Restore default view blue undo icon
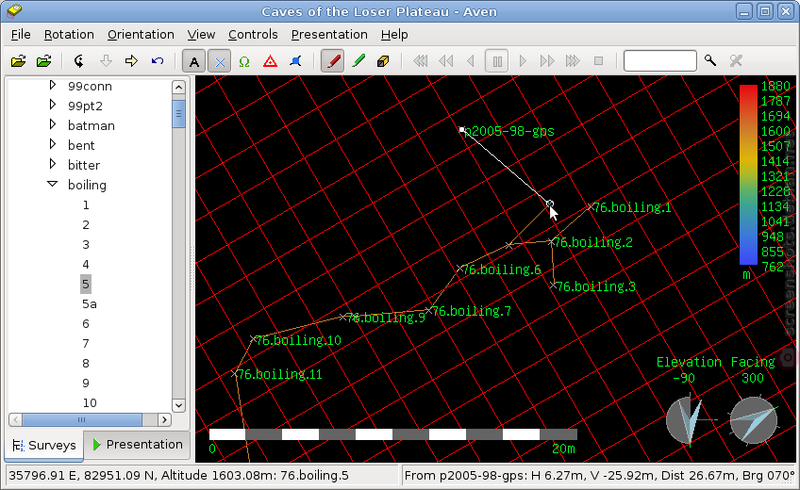Image resolution: width=800 pixels, height=490 pixels. (x=157, y=61)
